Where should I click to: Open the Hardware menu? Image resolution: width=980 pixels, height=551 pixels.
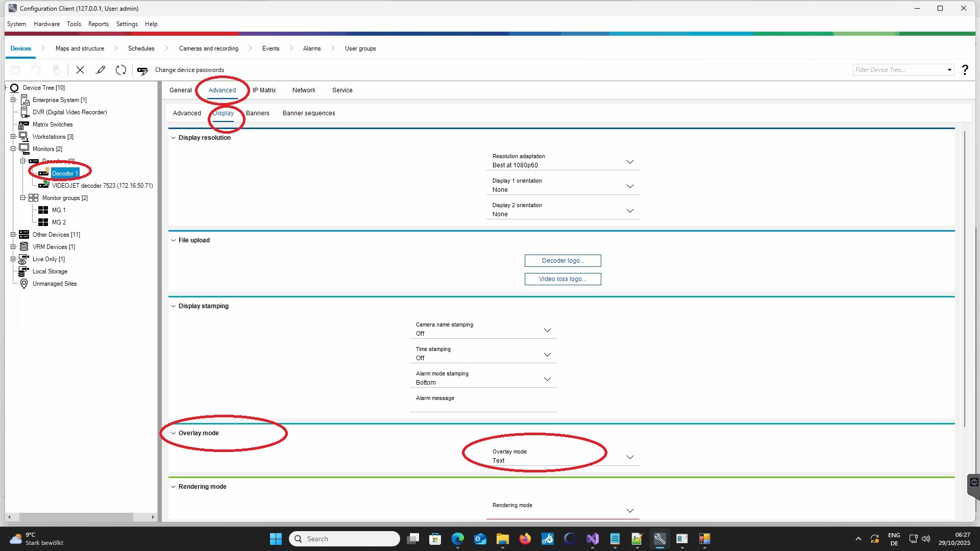point(46,24)
